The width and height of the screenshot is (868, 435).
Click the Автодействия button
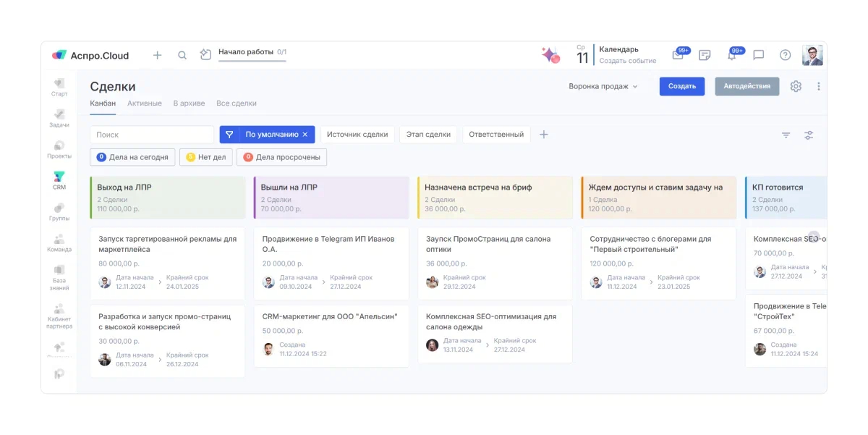[746, 86]
